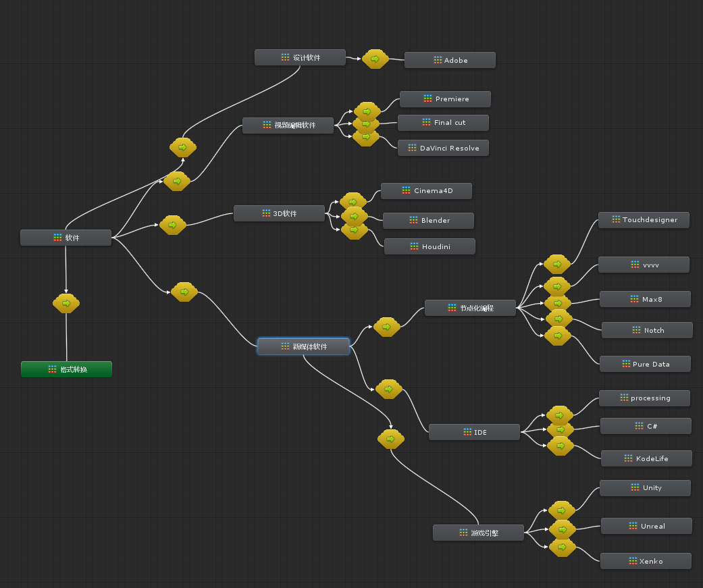
Task: Select the Unity node
Action: click(645, 488)
